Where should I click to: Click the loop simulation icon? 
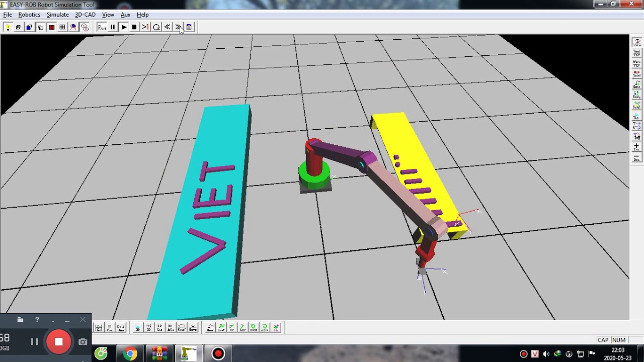tap(156, 27)
